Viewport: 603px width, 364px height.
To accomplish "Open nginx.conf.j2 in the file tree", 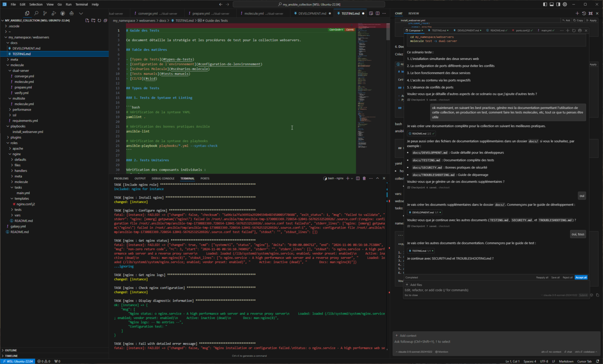I will (x=26, y=204).
